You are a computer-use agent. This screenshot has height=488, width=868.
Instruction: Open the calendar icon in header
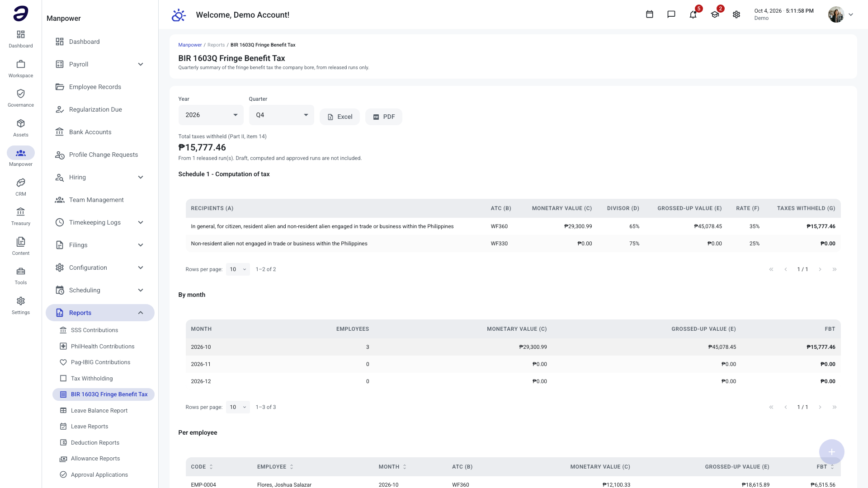tap(650, 14)
